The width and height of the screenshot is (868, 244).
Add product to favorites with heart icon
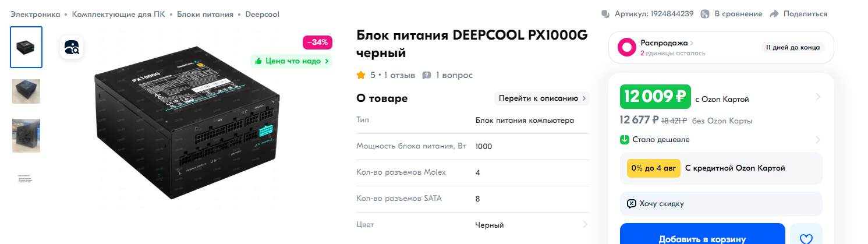point(806,238)
